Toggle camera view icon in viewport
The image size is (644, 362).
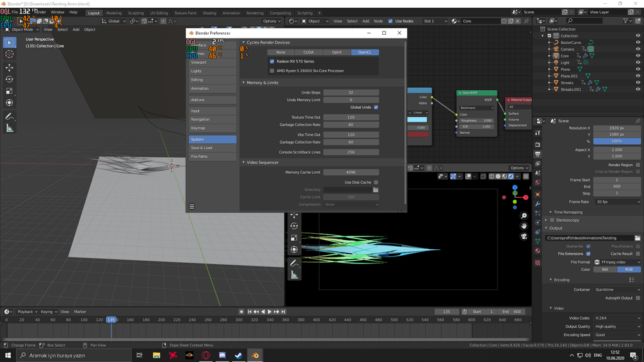(523, 236)
